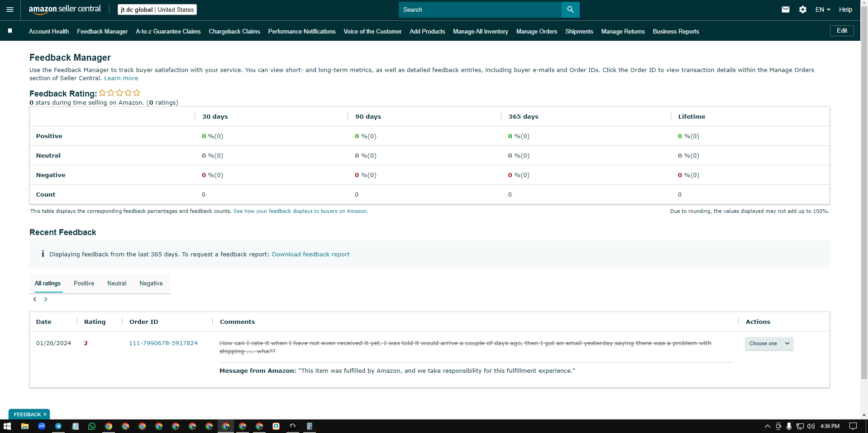Click the info icon in the Recent Feedback banner
This screenshot has height=433, width=868.
point(43,254)
